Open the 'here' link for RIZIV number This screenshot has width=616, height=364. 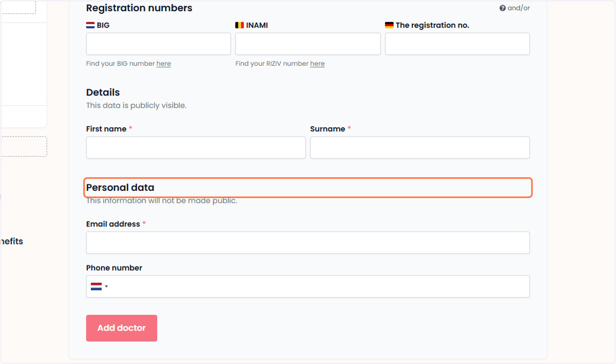click(317, 64)
